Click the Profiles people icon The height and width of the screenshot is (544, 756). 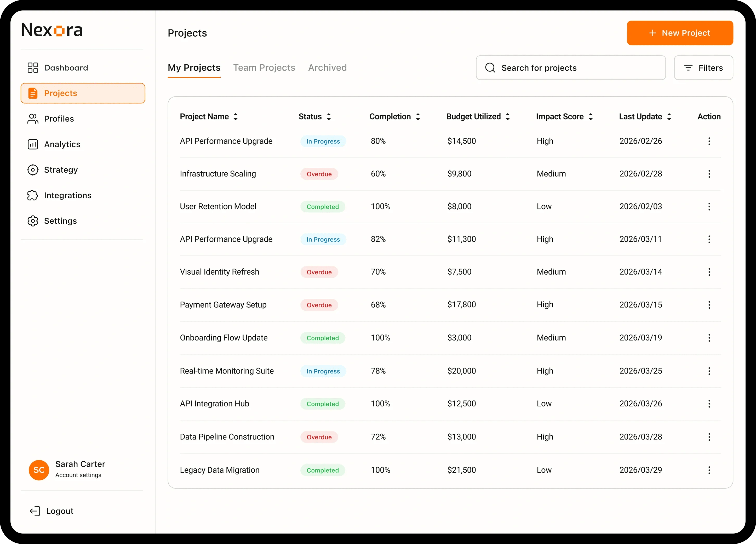(x=33, y=119)
